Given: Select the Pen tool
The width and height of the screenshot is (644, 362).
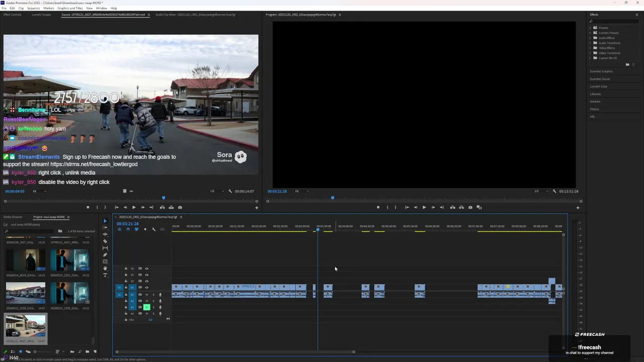Looking at the screenshot, I should 105,254.
